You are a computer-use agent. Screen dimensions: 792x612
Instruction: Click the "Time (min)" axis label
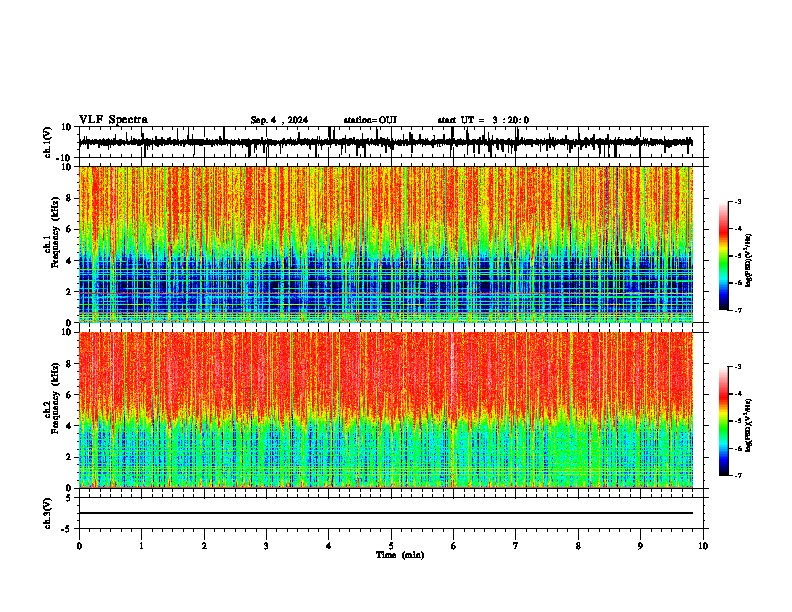(x=400, y=555)
